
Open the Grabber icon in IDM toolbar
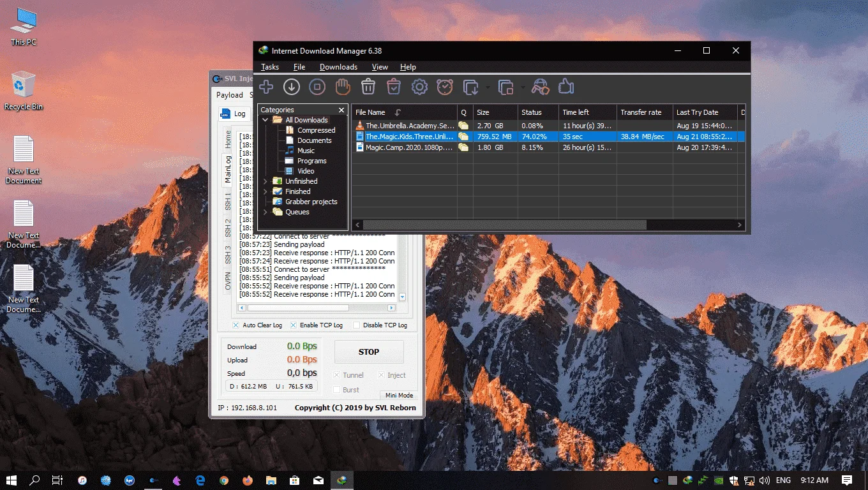point(540,87)
